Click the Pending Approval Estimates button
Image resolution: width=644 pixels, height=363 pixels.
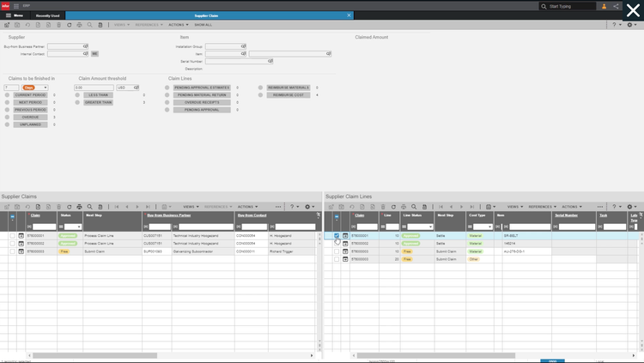(202, 88)
